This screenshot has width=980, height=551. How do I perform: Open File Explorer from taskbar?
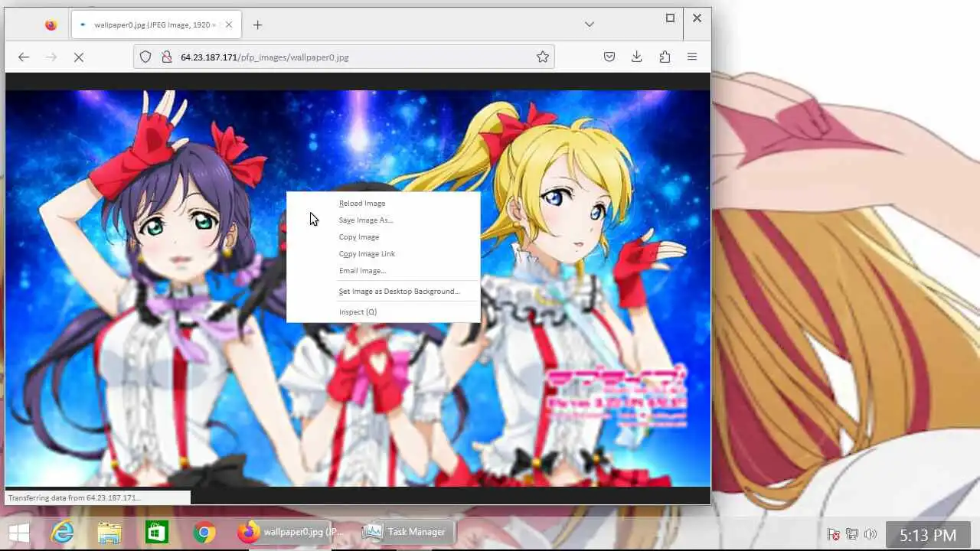click(x=109, y=533)
